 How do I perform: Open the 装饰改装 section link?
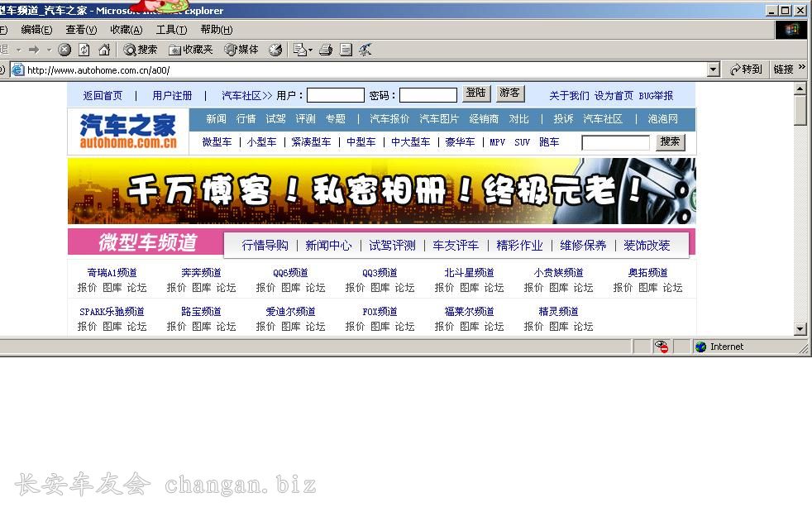[647, 246]
